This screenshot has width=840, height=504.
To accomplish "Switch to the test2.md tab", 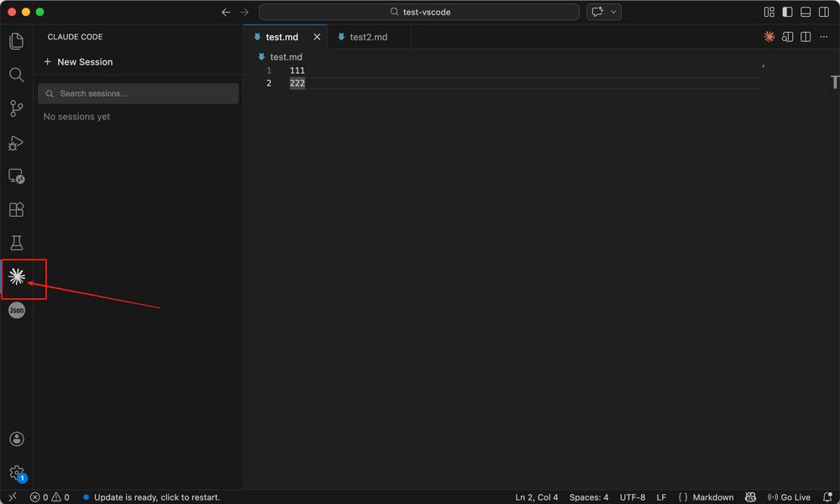I will pos(368,37).
